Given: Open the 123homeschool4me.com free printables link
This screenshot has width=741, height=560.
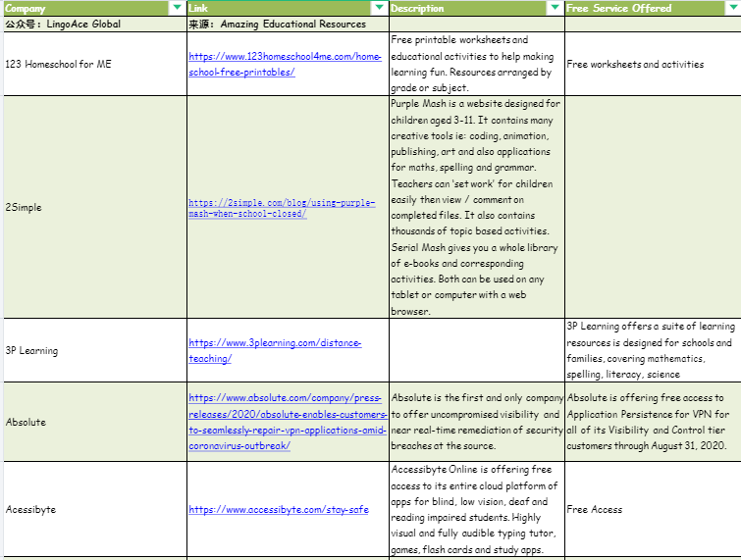Looking at the screenshot, I should [x=285, y=64].
